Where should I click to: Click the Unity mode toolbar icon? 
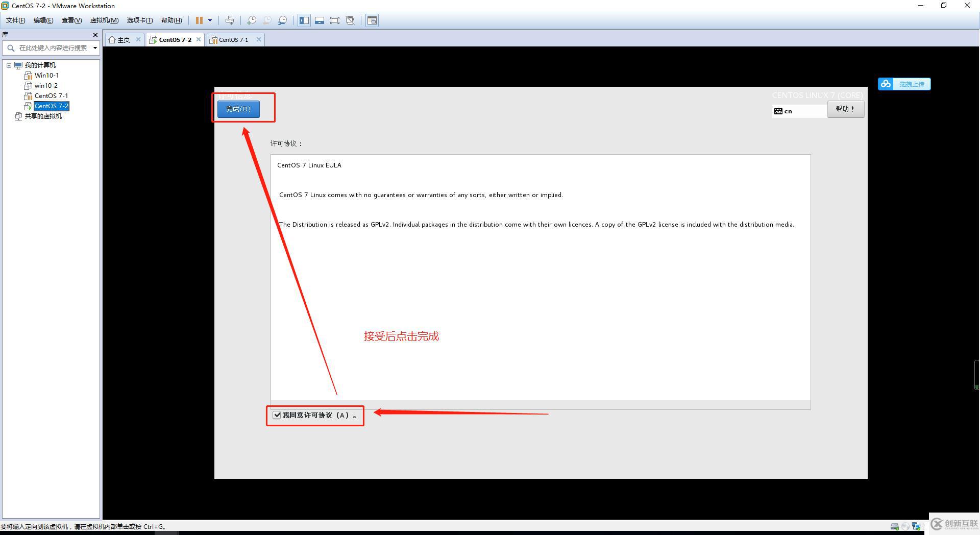350,20
